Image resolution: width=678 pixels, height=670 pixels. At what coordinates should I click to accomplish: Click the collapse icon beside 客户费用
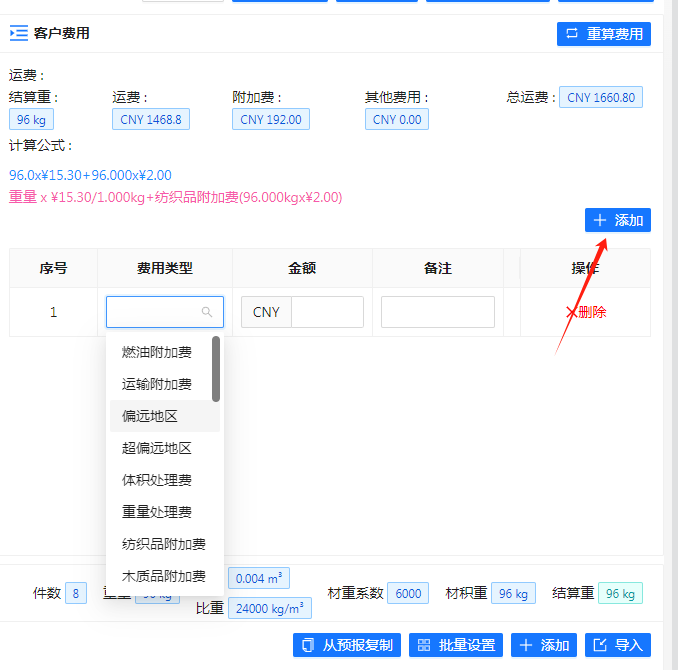pos(18,33)
